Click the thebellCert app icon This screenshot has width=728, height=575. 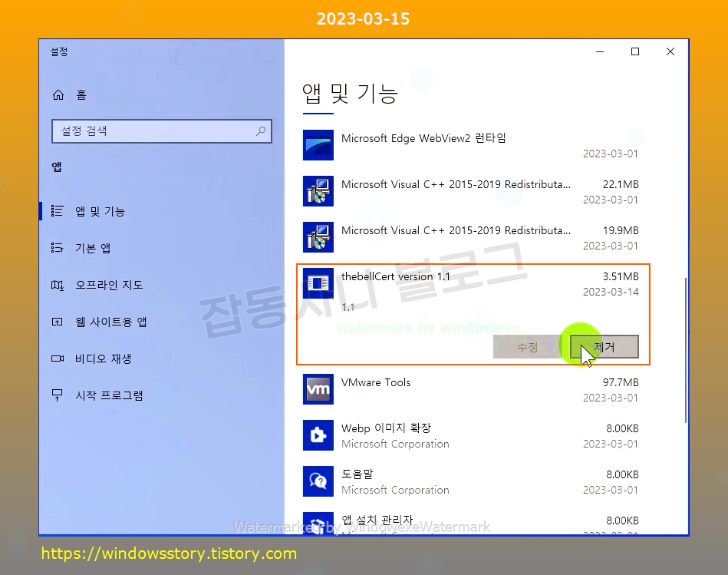(318, 283)
